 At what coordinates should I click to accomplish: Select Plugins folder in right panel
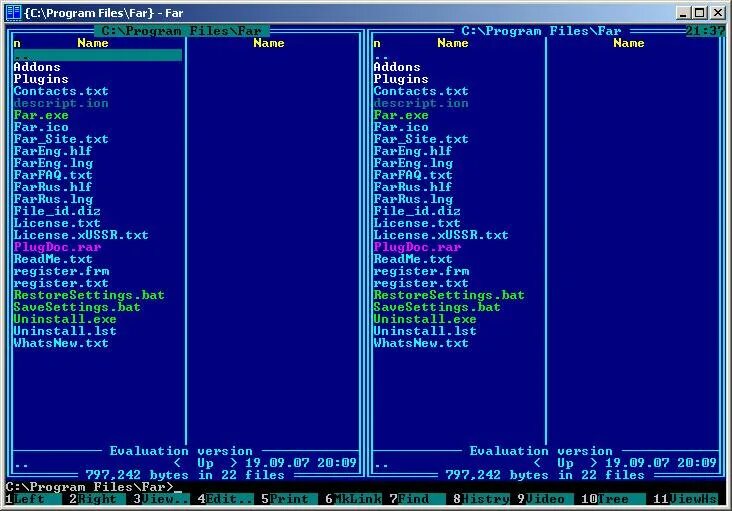401,79
